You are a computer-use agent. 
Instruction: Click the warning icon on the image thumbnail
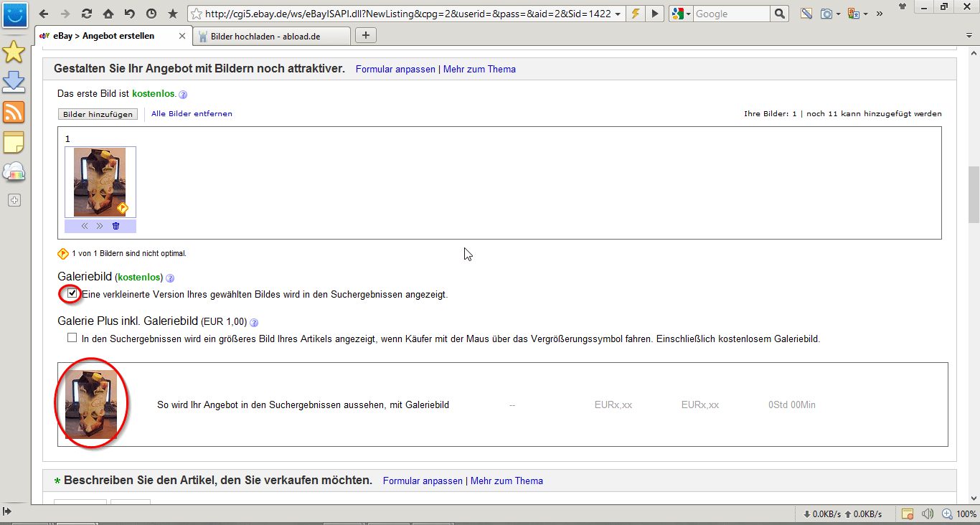[123, 207]
